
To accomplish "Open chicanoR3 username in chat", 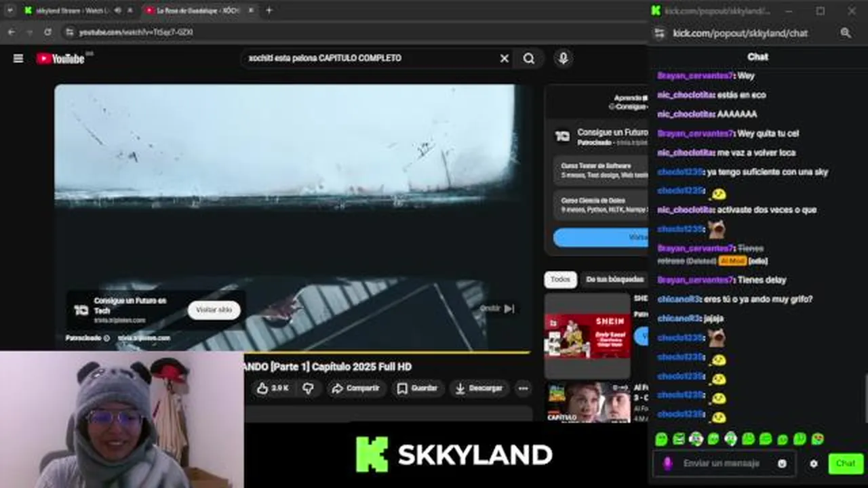I will 678,299.
